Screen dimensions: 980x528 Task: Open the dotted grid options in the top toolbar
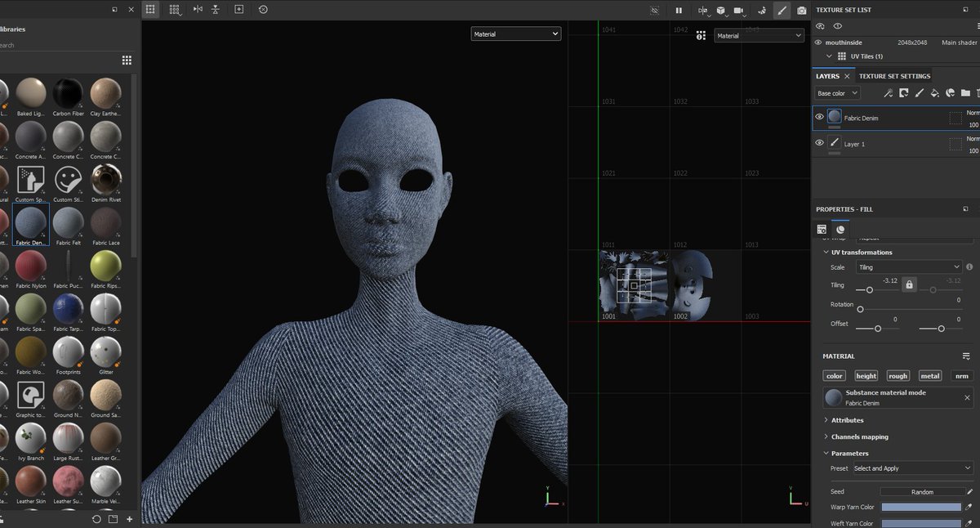click(175, 10)
